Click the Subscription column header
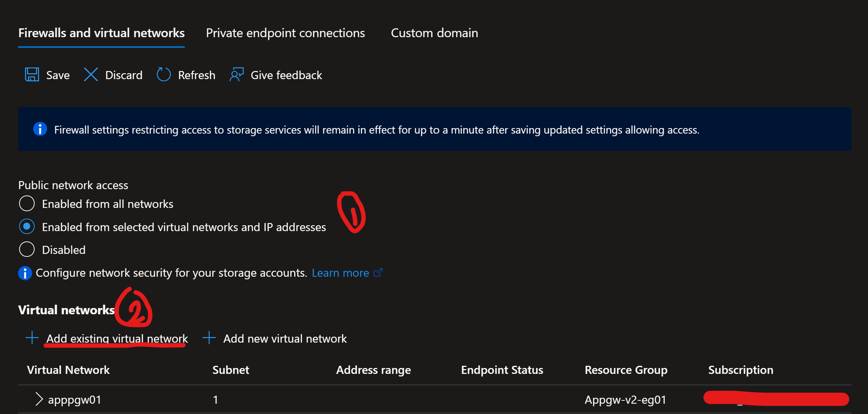 coord(741,370)
